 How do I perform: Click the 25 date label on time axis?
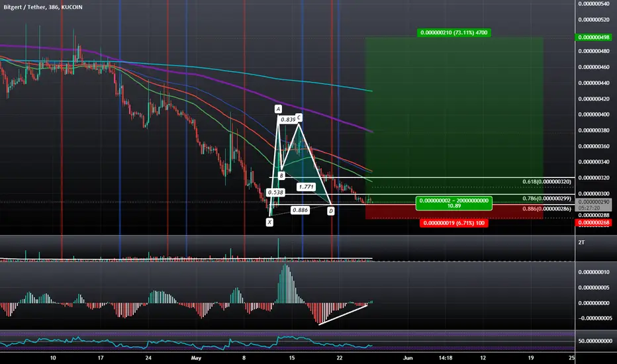(x=571, y=357)
